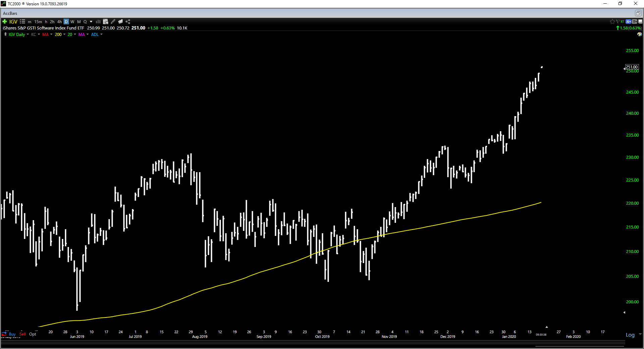Open the chart style bars icon
The image size is (644, 349).
click(x=98, y=21)
